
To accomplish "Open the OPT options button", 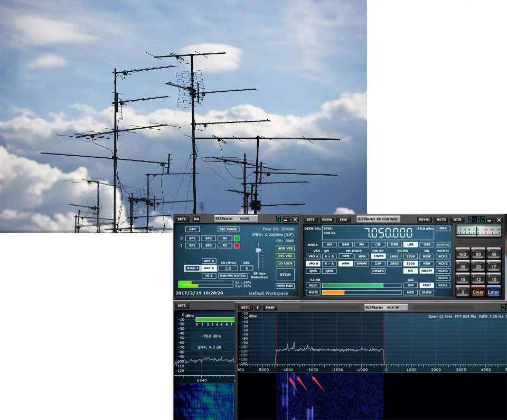I will point(192,230).
